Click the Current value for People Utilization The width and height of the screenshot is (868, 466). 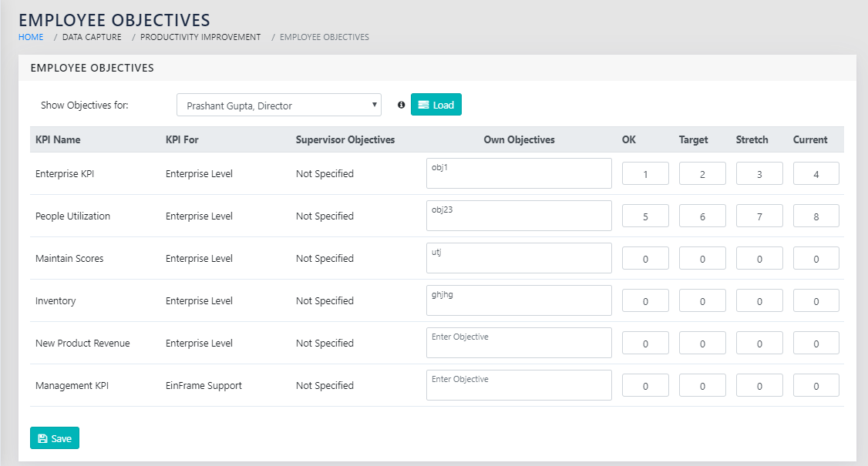[816, 216]
